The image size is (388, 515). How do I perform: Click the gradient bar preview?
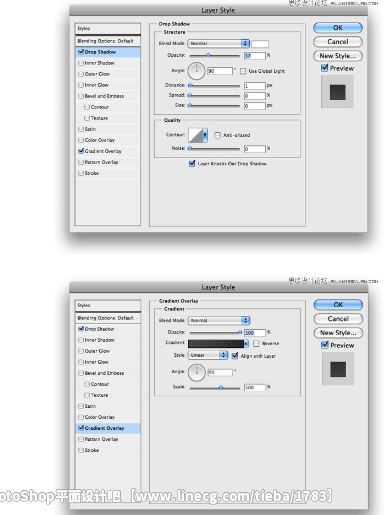tap(216, 344)
